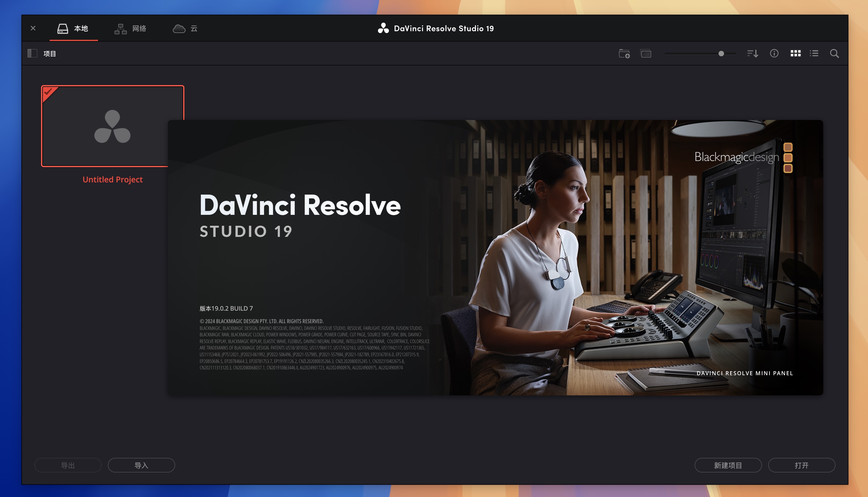Image resolution: width=868 pixels, height=497 pixels.
Task: Click the search icon
Action: [835, 53]
